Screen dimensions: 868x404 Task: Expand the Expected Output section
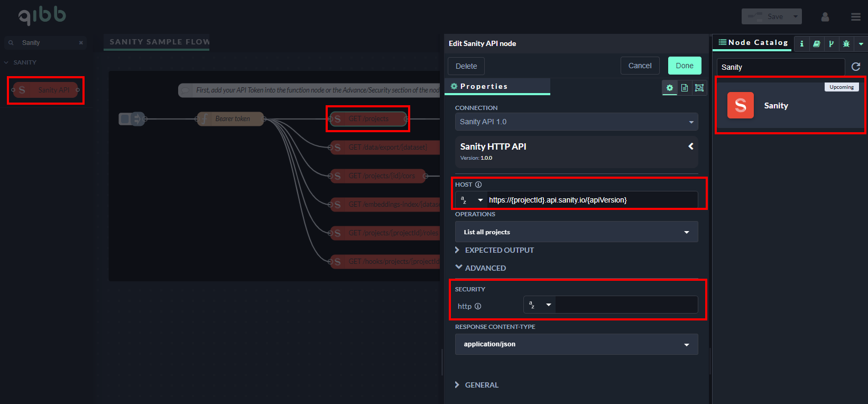click(499, 250)
